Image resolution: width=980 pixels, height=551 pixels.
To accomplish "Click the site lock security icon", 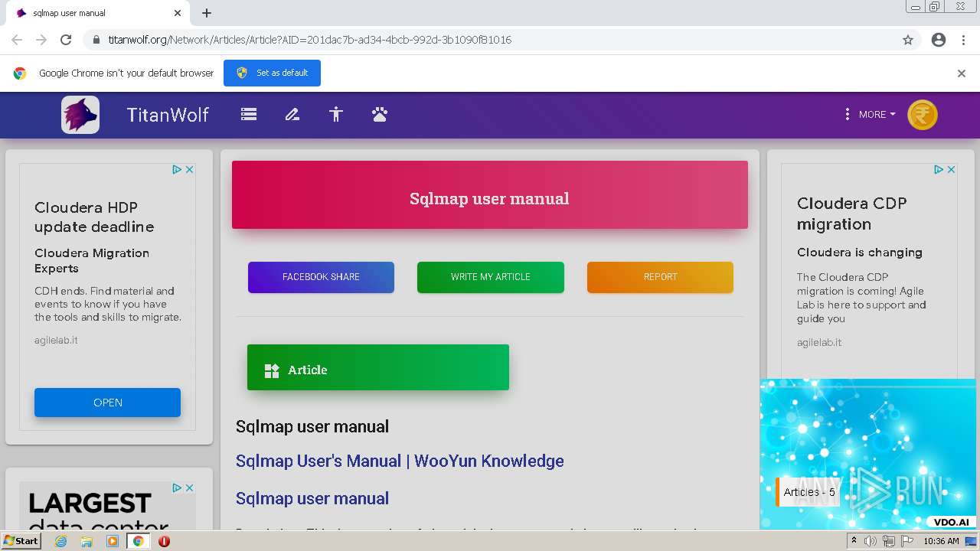I will coord(96,40).
